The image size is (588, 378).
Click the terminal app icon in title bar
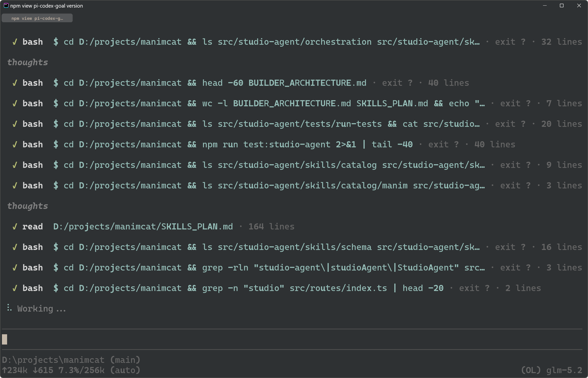click(6, 5)
